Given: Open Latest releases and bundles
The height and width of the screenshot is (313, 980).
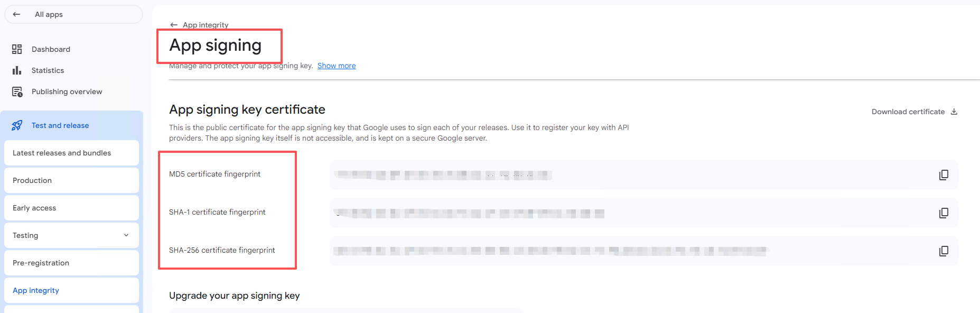Looking at the screenshot, I should point(62,153).
